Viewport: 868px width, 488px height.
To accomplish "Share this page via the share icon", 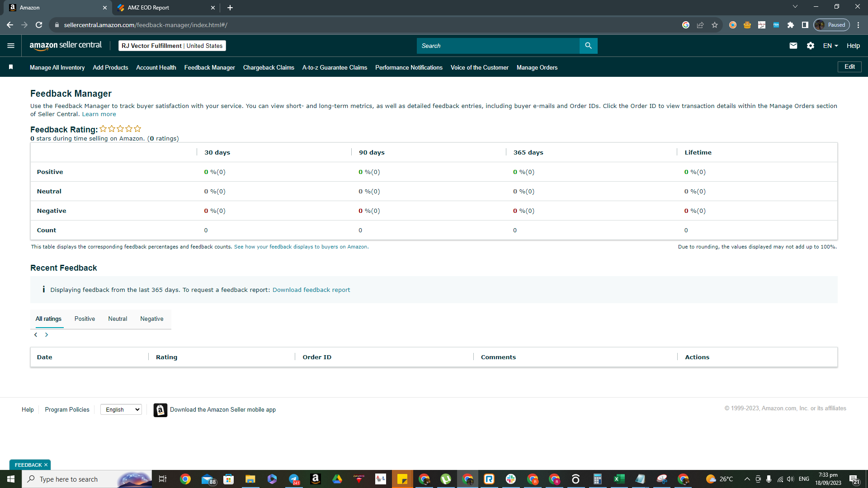I will pos(700,25).
